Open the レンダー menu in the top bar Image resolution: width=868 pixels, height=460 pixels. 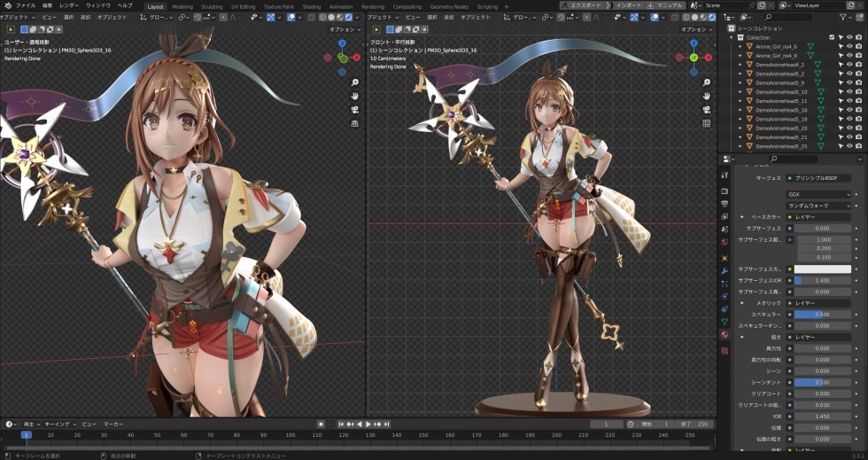point(69,5)
